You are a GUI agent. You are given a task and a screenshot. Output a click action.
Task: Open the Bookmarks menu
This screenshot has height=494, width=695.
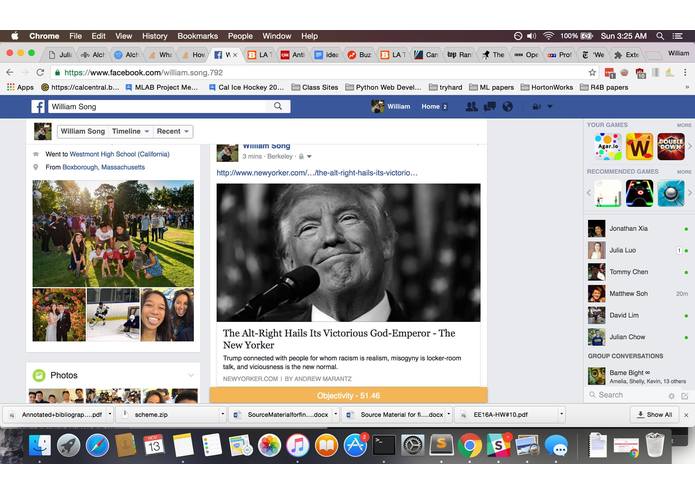198,36
